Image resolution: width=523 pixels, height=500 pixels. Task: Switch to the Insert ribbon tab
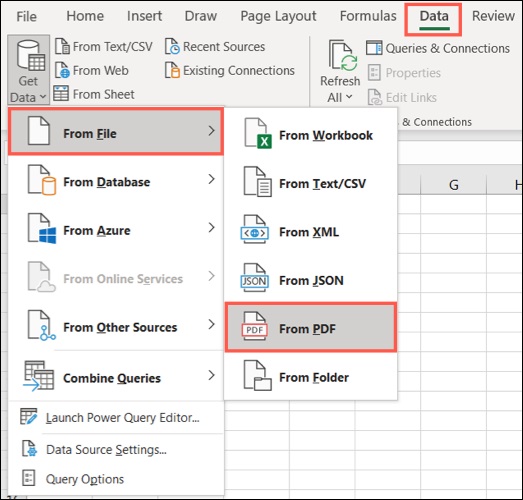[x=144, y=16]
